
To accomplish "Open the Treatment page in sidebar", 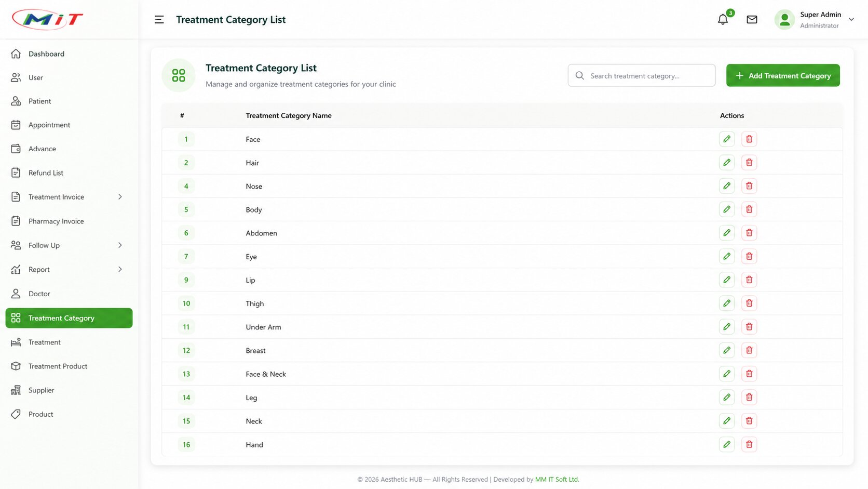I will click(x=69, y=342).
